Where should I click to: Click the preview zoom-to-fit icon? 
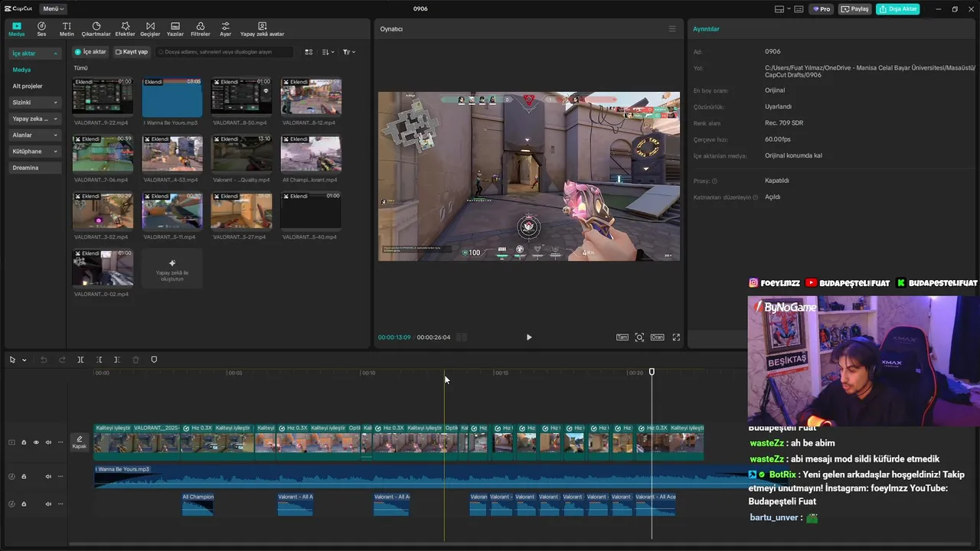[639, 337]
